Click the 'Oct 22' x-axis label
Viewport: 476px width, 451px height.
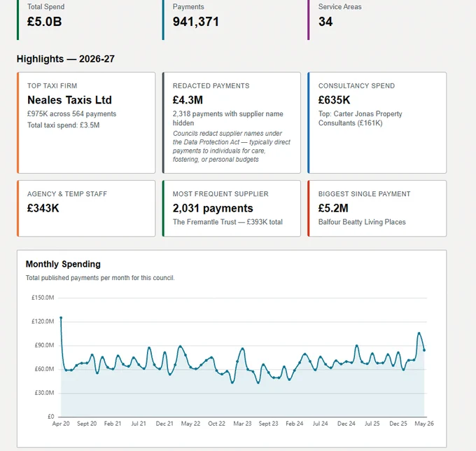(x=217, y=424)
